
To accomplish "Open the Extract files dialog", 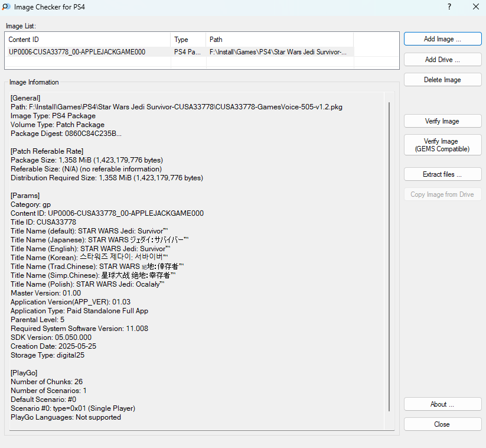I will pyautogui.click(x=442, y=174).
